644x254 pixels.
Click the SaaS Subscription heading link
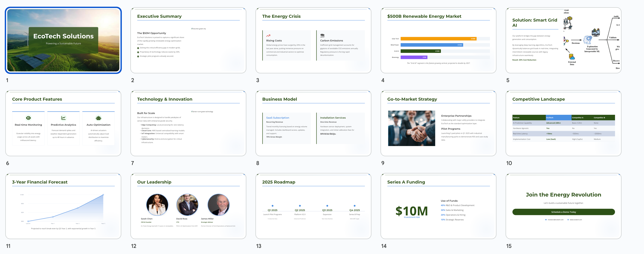[x=278, y=118]
